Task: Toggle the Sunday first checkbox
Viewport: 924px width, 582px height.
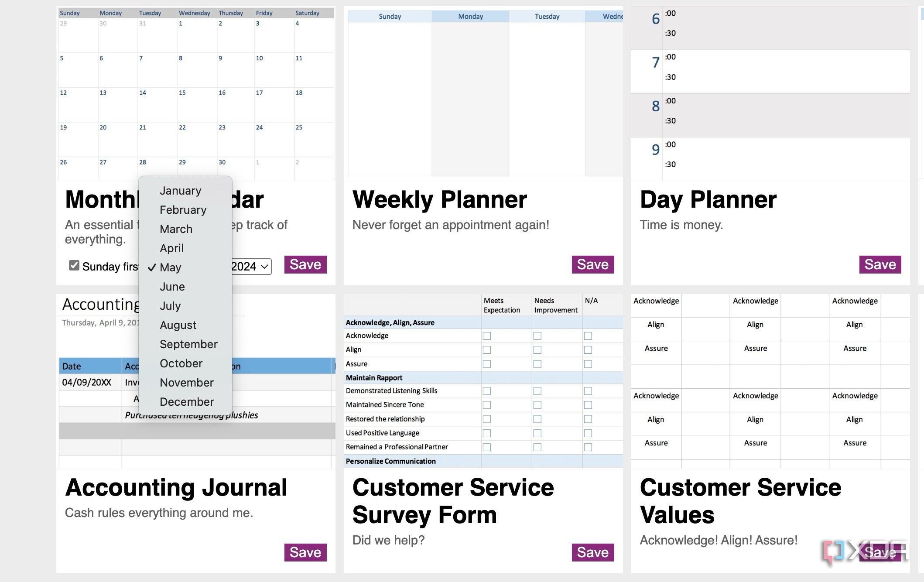Action: (74, 266)
